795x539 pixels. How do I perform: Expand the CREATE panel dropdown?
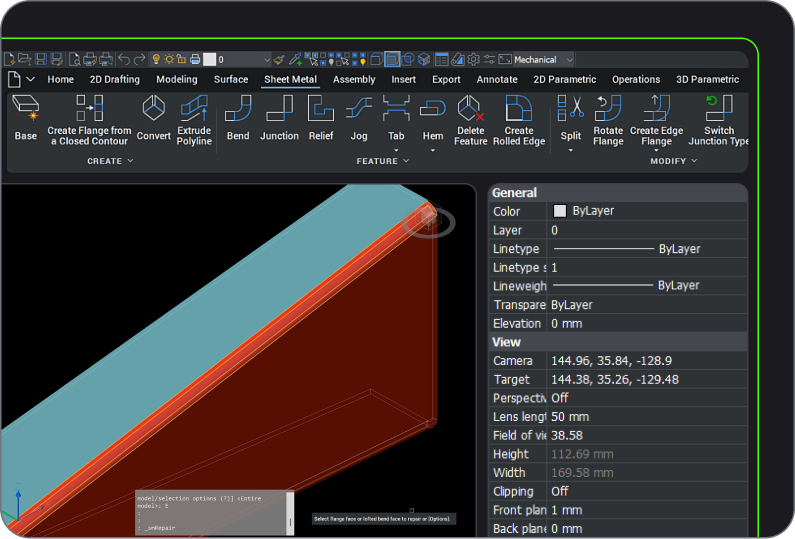pyautogui.click(x=130, y=161)
